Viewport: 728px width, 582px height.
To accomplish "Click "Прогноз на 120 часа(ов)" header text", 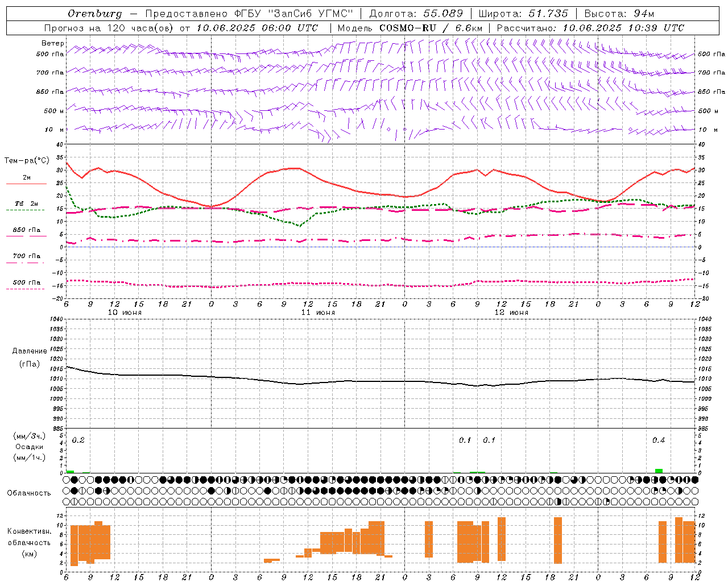I will [x=110, y=28].
